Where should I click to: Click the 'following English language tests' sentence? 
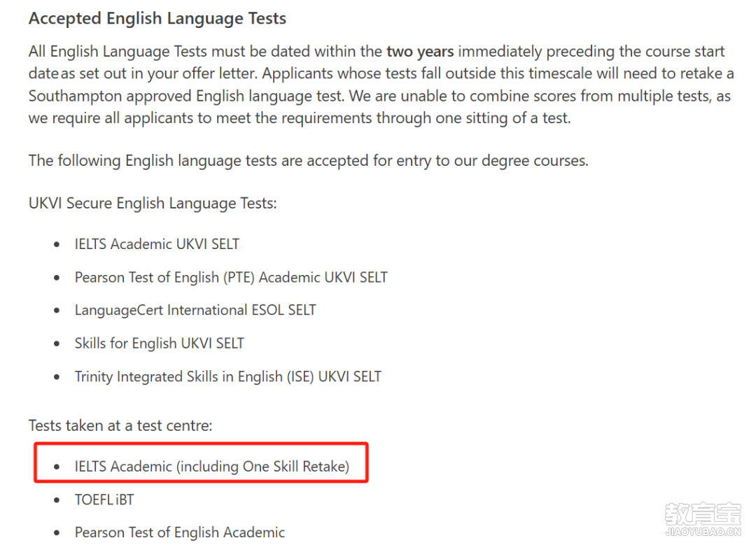click(x=308, y=160)
